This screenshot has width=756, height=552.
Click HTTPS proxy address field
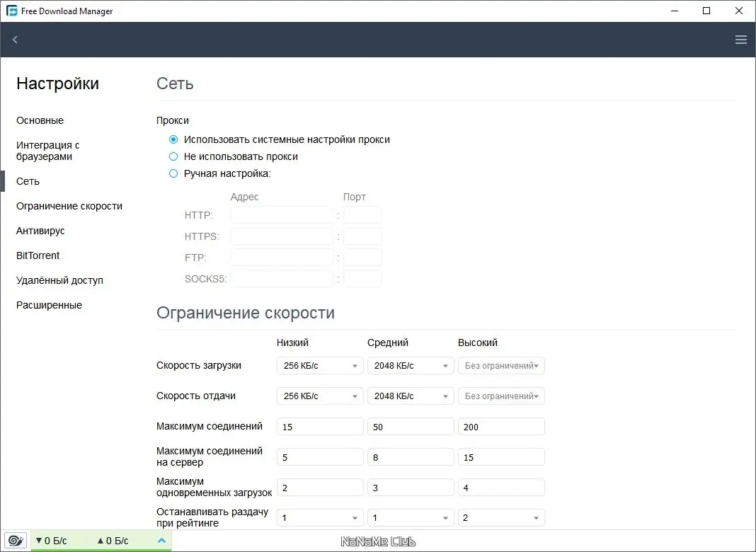tap(282, 236)
